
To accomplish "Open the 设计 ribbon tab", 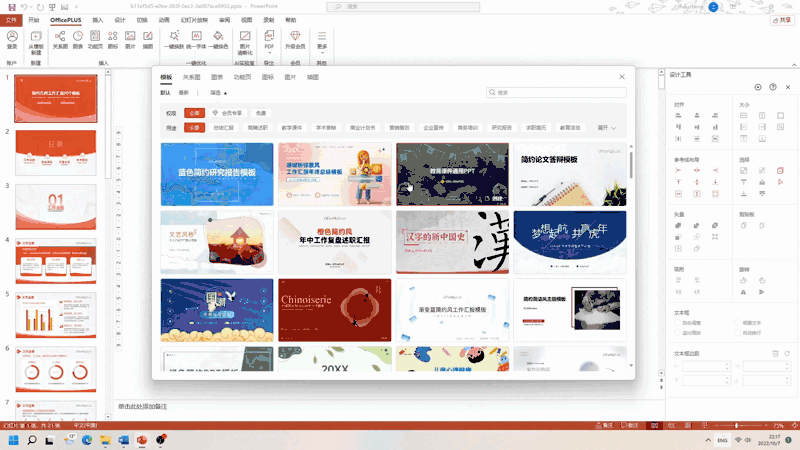I will 120,20.
